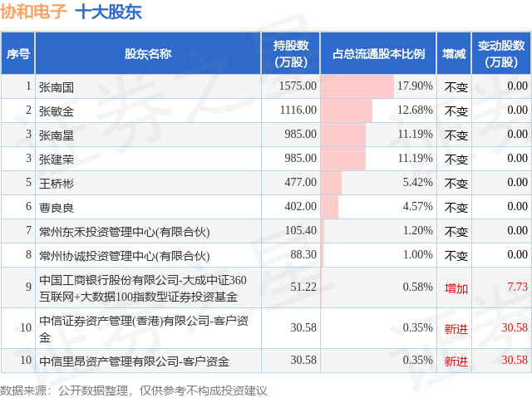Click the pink bar in 张敏金 row
Viewport: 532px width, 398px height.
pyautogui.click(x=347, y=111)
